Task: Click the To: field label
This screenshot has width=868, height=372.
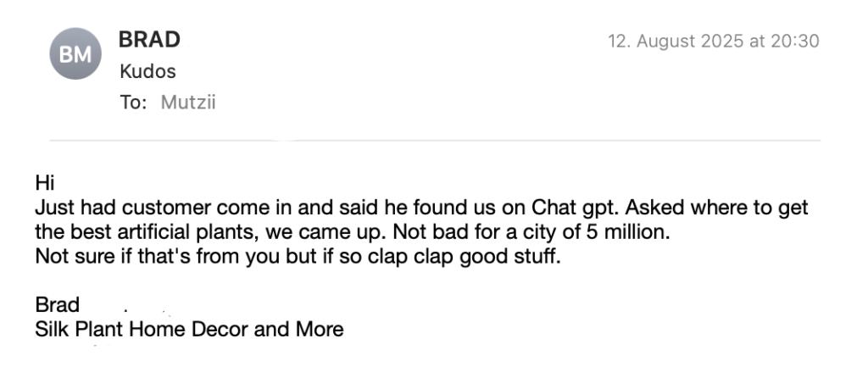Action: point(133,103)
